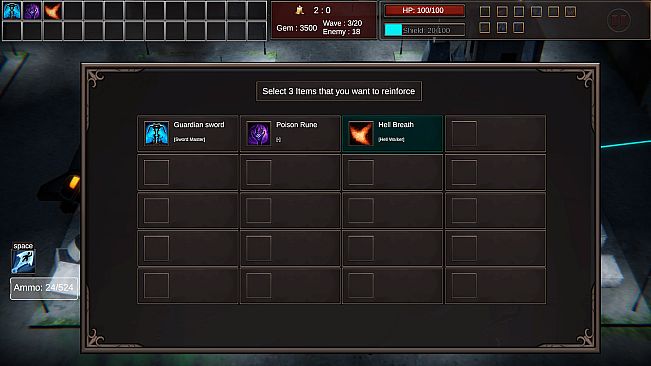
Task: Click the Ammo 24/524 counter
Action: (x=44, y=288)
